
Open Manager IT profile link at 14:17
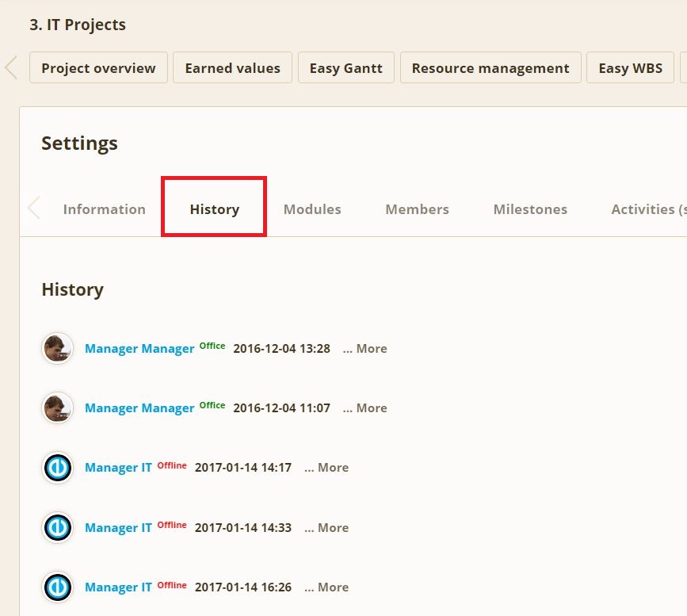click(118, 468)
